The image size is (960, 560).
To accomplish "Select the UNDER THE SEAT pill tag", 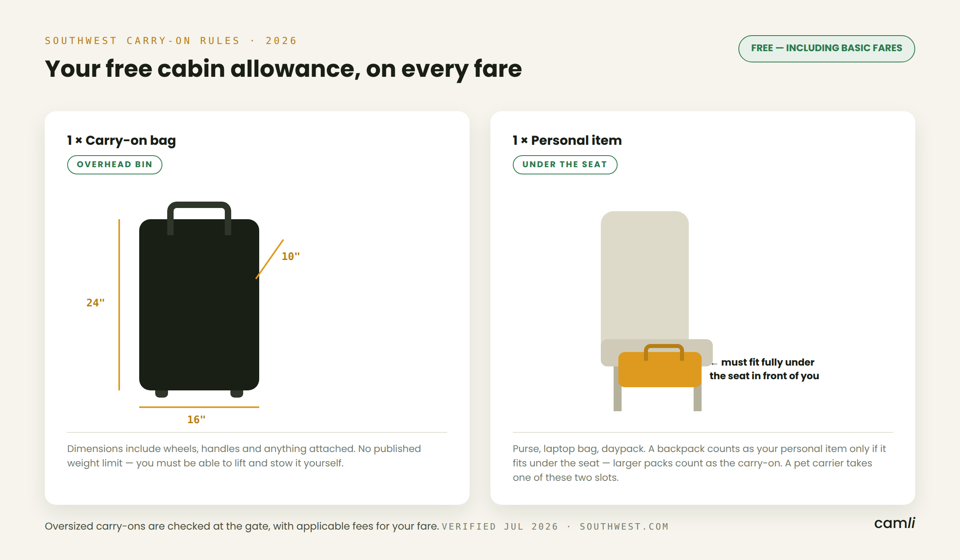I will (565, 165).
